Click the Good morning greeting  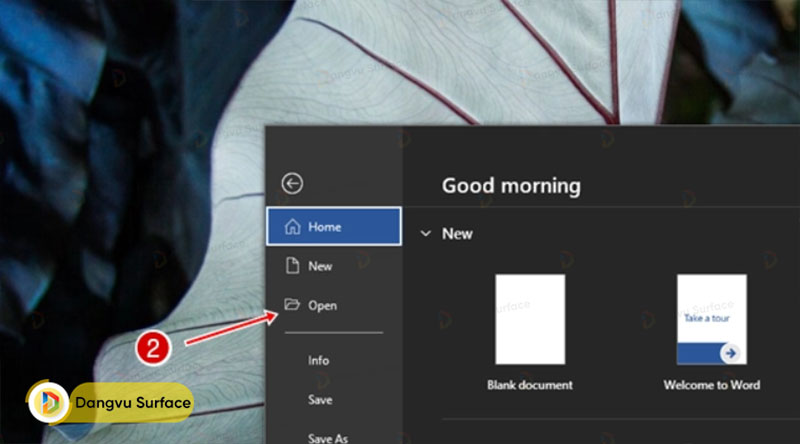511,186
